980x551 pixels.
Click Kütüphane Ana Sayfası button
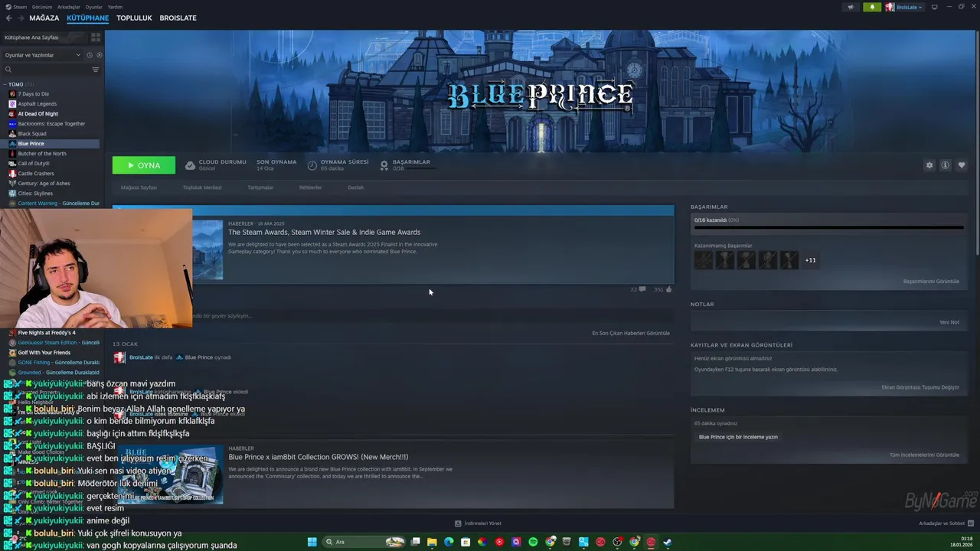(44, 37)
